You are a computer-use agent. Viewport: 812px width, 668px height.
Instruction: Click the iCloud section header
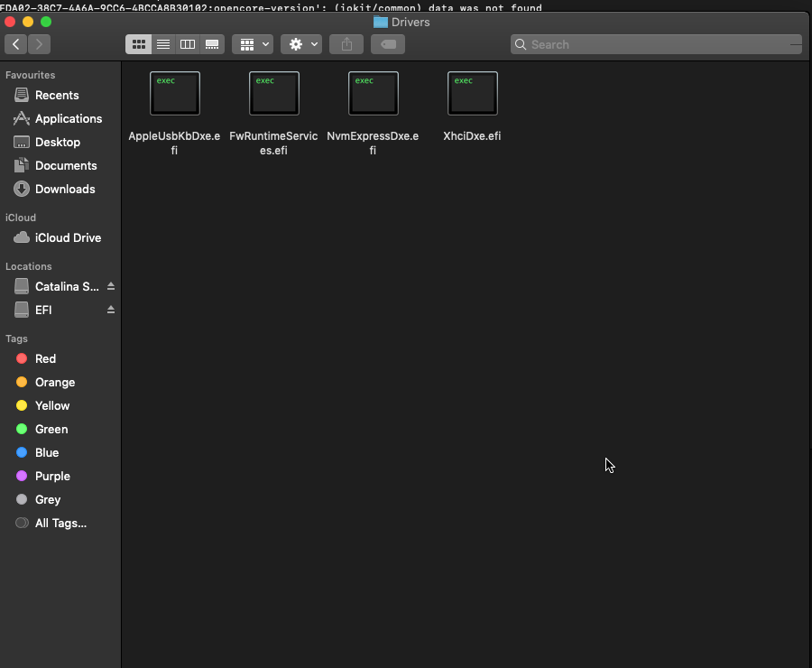(x=21, y=218)
